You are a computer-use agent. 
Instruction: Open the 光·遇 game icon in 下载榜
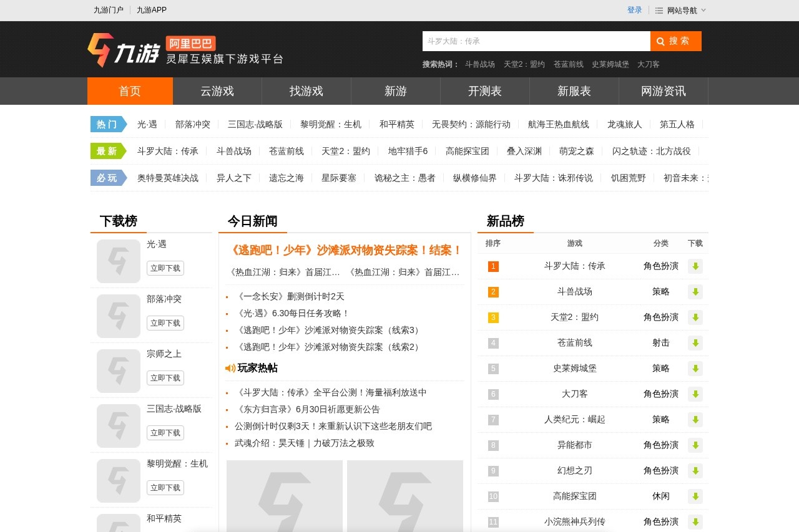pos(119,261)
